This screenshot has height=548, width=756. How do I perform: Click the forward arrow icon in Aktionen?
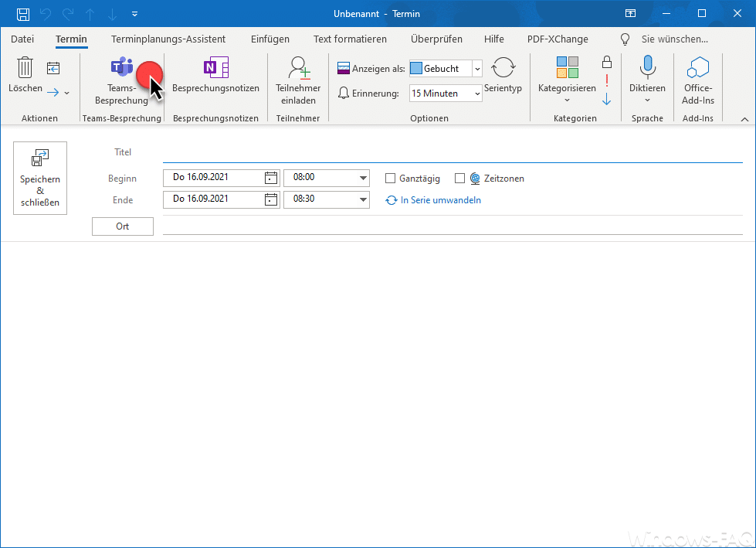pyautogui.click(x=53, y=92)
